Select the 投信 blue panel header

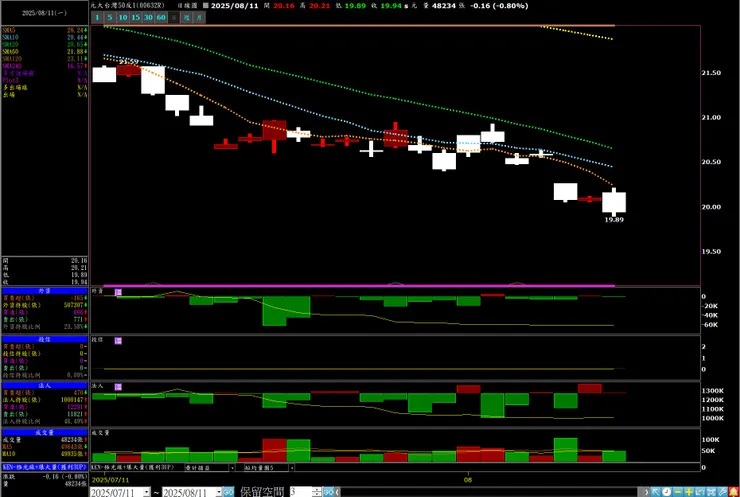tap(44, 339)
